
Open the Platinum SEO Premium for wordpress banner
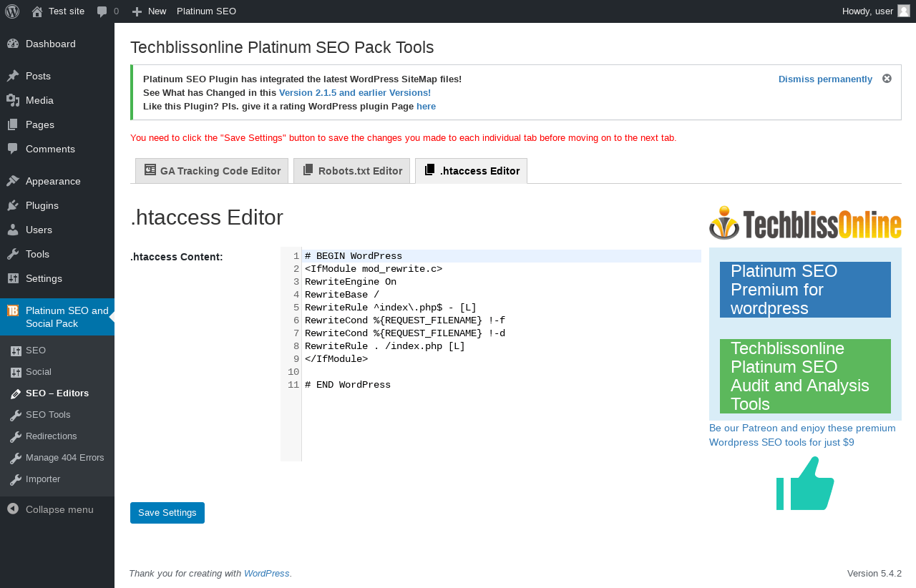click(x=805, y=290)
